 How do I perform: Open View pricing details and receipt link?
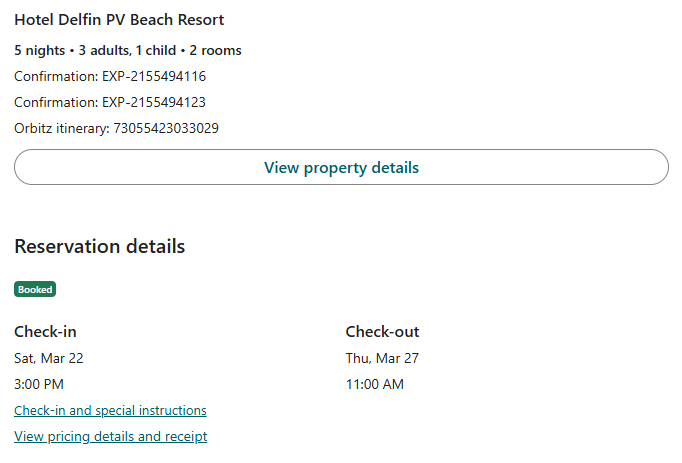click(x=110, y=437)
